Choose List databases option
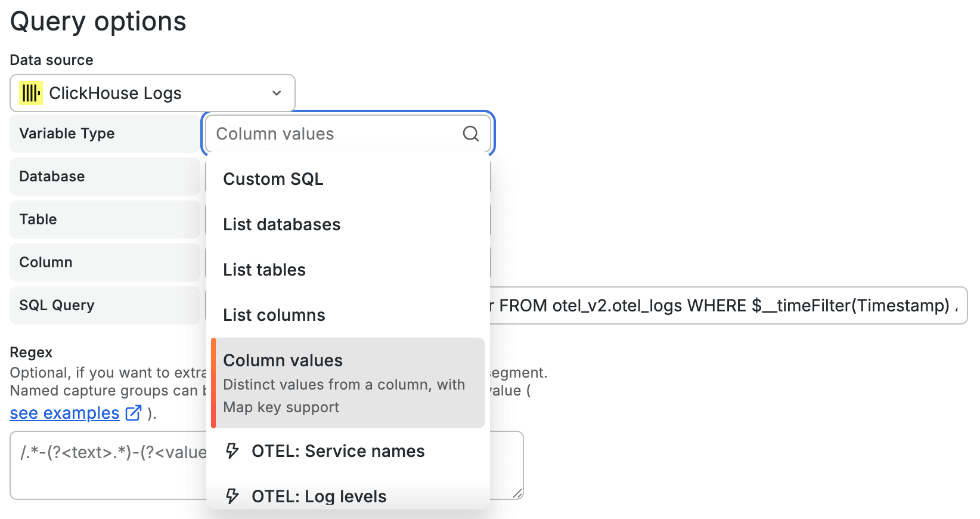 click(x=281, y=224)
